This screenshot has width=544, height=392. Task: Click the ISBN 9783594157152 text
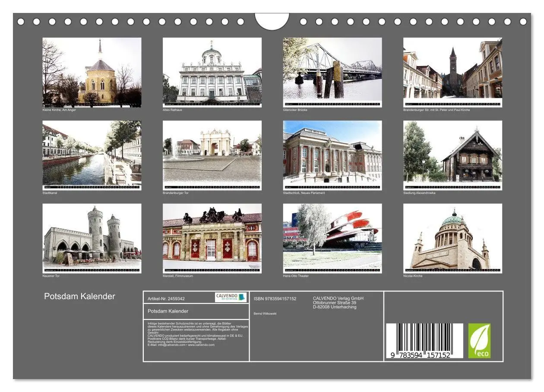point(275,298)
